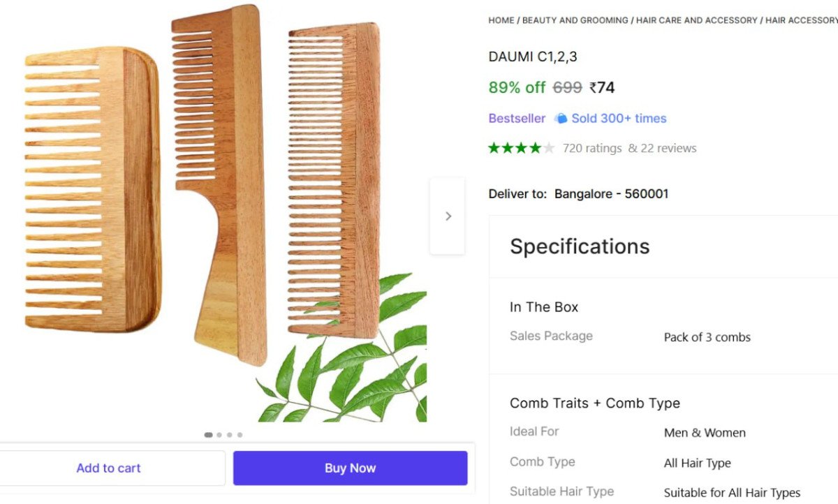
Task: Click the first green rating star
Action: tap(494, 148)
